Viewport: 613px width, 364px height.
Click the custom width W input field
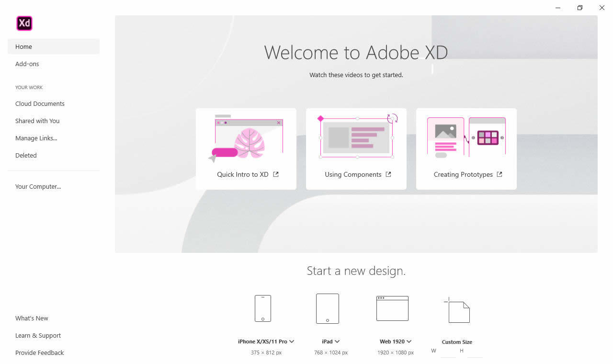tap(448, 352)
